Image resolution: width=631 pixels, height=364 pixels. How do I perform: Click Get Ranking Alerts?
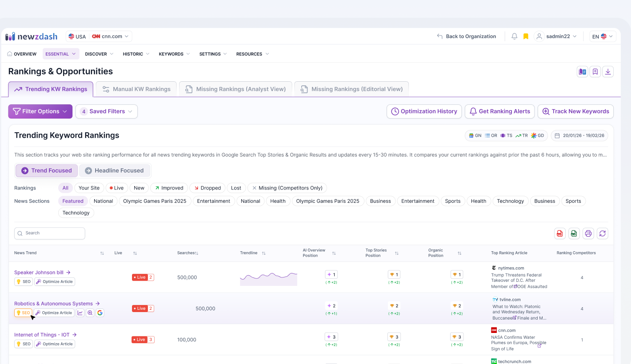click(x=499, y=111)
